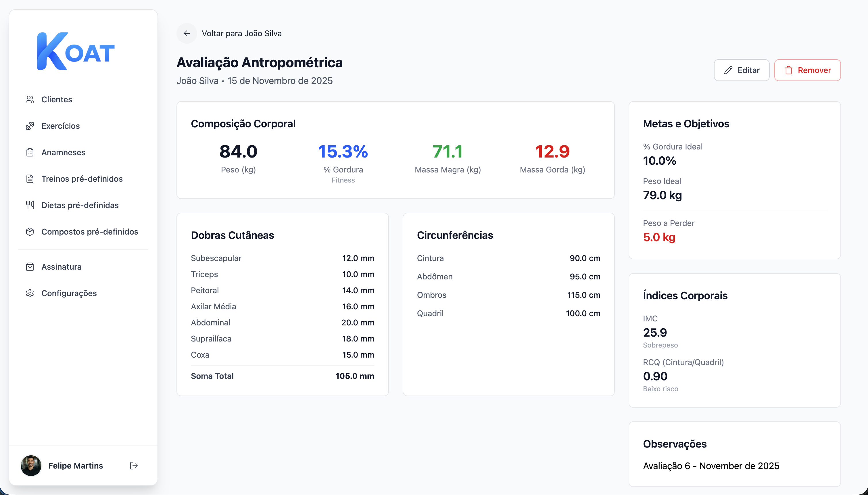
Task: Click the Configurações gear icon
Action: (x=30, y=293)
